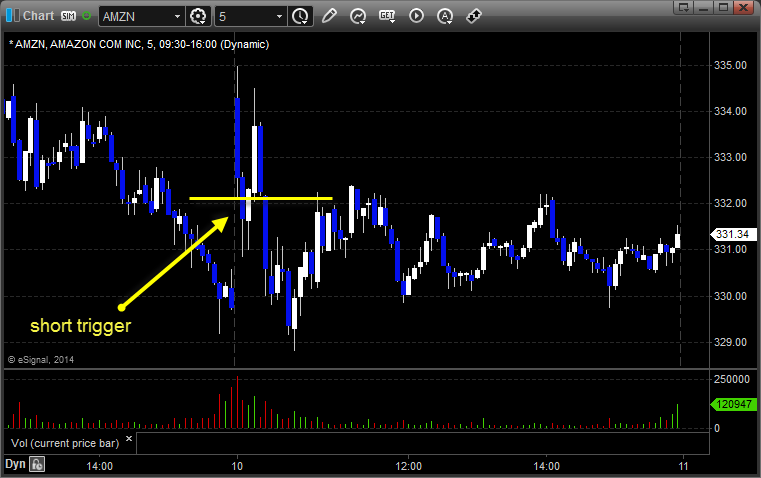Image resolution: width=761 pixels, height=478 pixels.
Task: Open the time template clock menu
Action: click(300, 16)
